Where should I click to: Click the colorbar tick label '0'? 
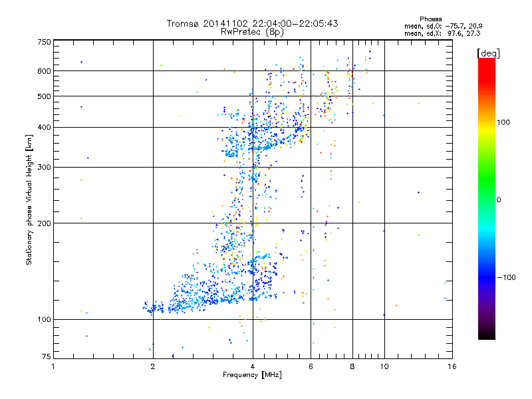[499, 200]
